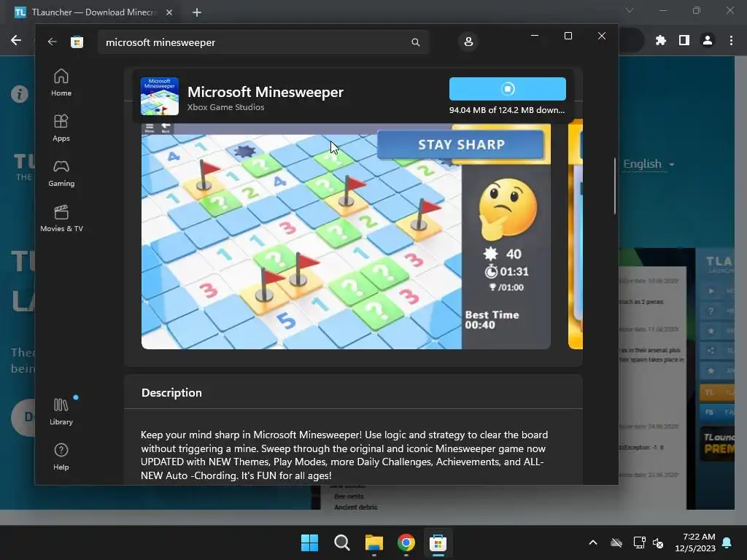The height and width of the screenshot is (560, 747).
Task: Click the Microsoft Store logo icon
Action: (77, 42)
